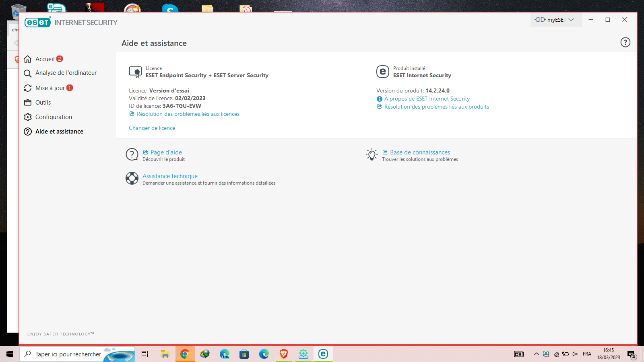This screenshot has width=644, height=362.
Task: Click the muted volume tray icon
Action: 575,354
